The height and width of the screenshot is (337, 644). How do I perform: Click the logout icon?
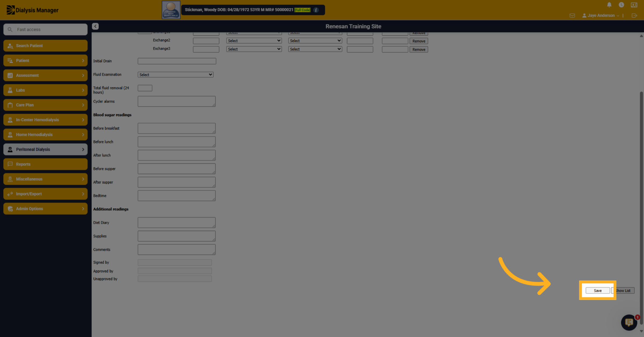point(634,16)
